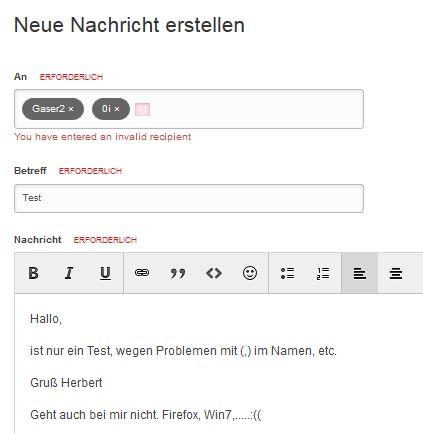Screen dimensions: 423x434
Task: Click the Betreff field containing Test
Action: 189,198
